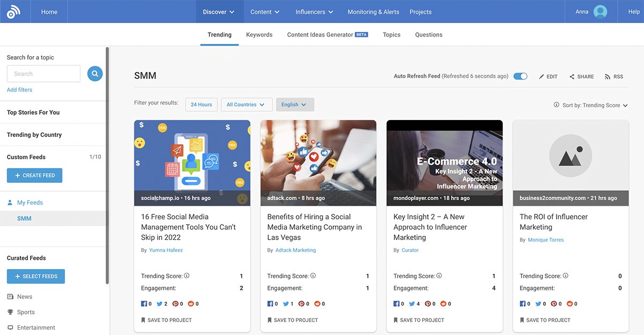Image resolution: width=644 pixels, height=335 pixels.
Task: Open the Influencers dropdown menu
Action: (314, 12)
